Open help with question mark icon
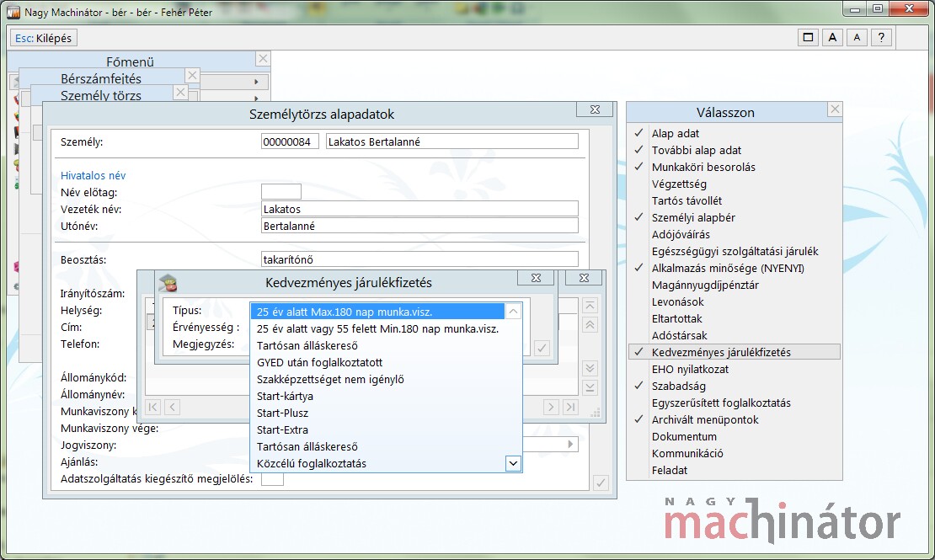This screenshot has width=935, height=560. click(x=881, y=38)
